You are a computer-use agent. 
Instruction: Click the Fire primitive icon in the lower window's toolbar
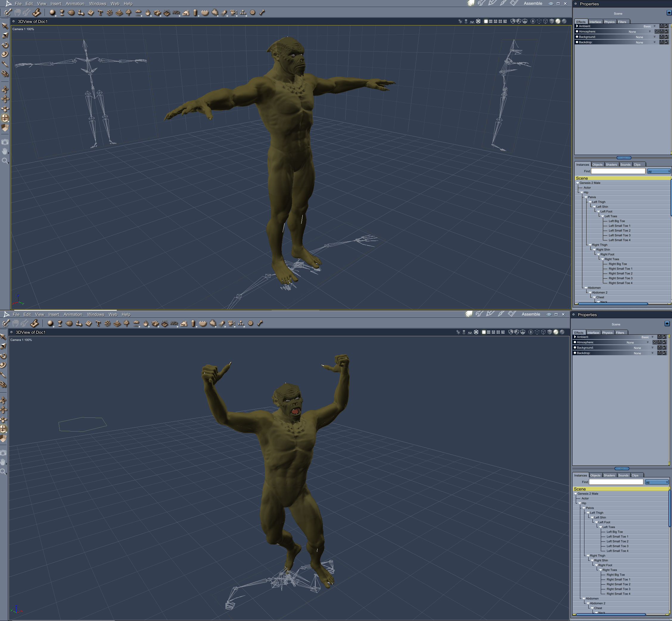(x=145, y=324)
